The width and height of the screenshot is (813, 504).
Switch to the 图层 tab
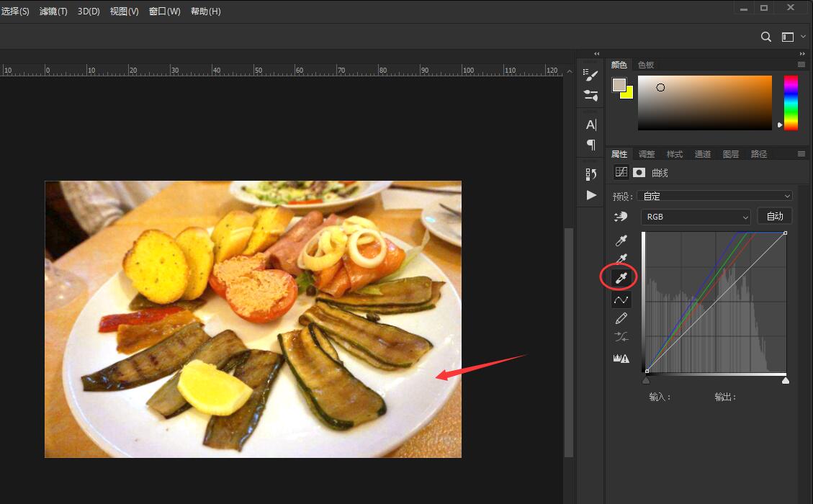pos(730,154)
